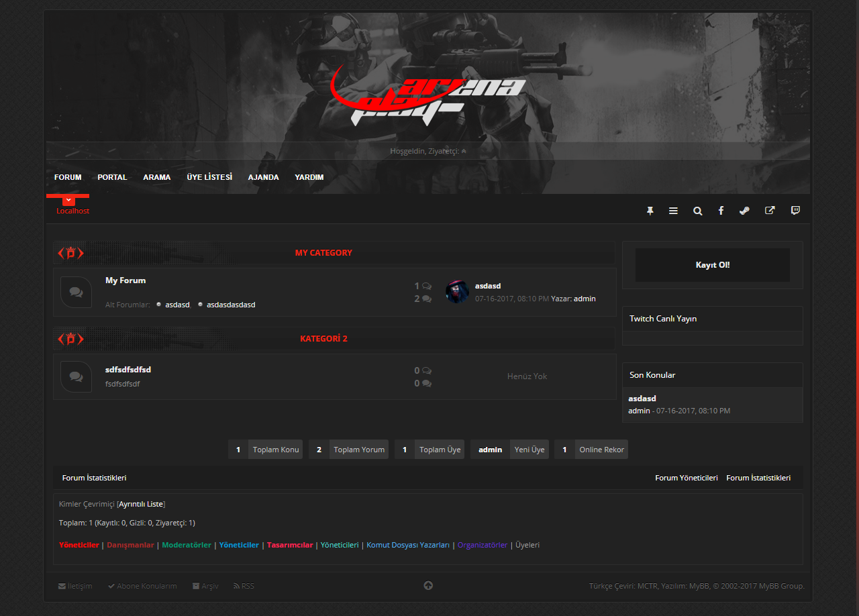The height and width of the screenshot is (616, 859).
Task: Click the Ayrıntılı Liste link
Action: point(141,504)
